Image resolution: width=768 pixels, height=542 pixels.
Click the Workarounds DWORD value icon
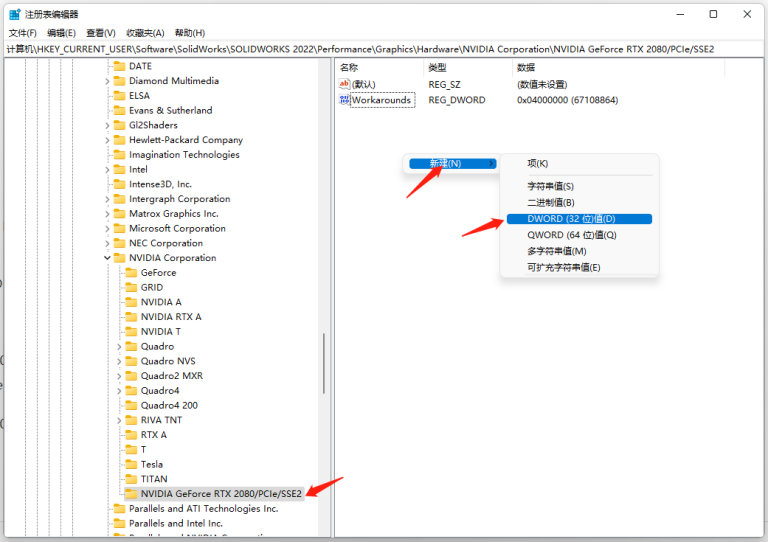[344, 100]
